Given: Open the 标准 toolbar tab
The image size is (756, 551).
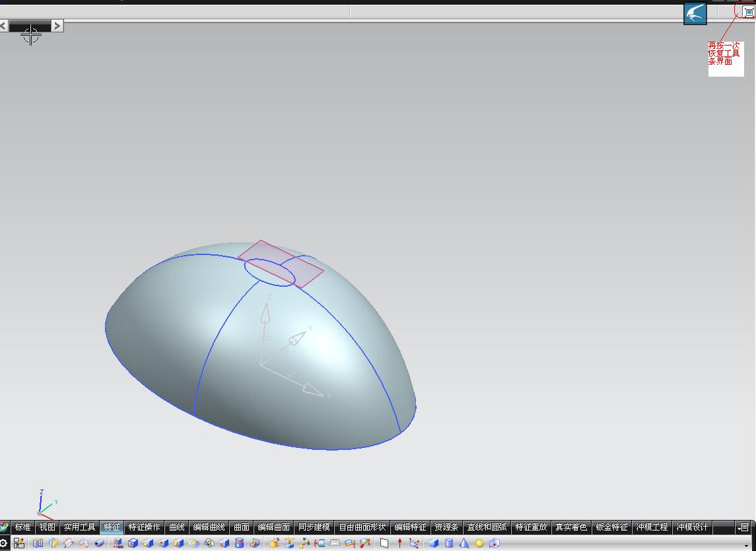Looking at the screenshot, I should pyautogui.click(x=22, y=527).
